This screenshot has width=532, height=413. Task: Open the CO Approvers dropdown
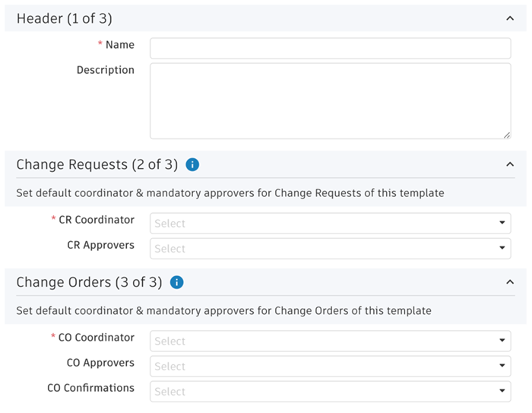pyautogui.click(x=330, y=367)
